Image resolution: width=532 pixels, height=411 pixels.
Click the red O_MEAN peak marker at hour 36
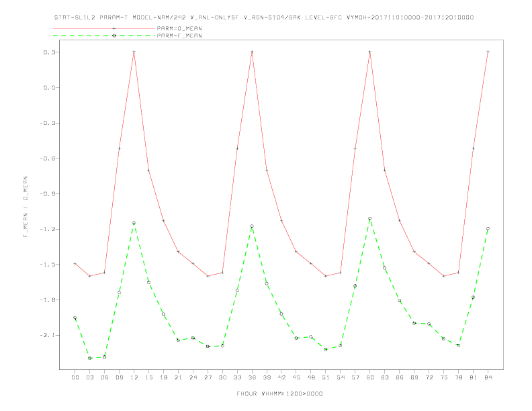(x=252, y=52)
